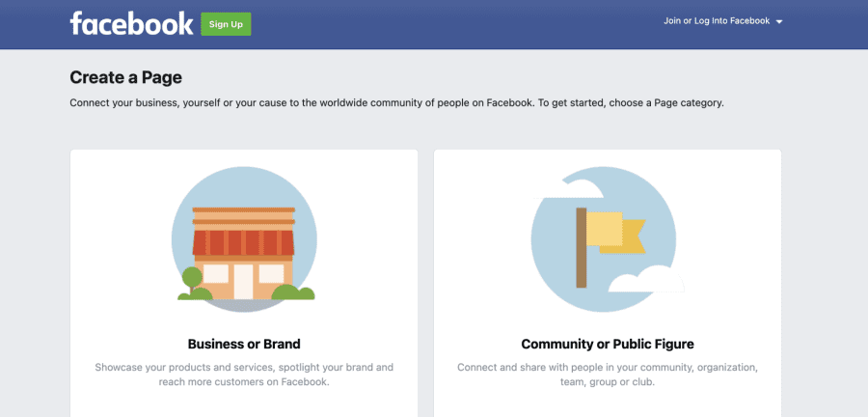Select the Business or Brand heading

pos(244,344)
